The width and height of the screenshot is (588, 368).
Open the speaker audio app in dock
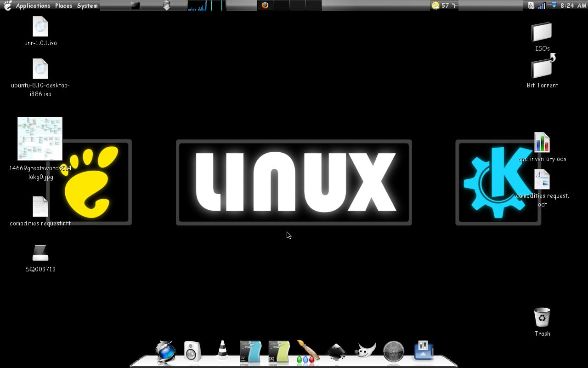(192, 351)
